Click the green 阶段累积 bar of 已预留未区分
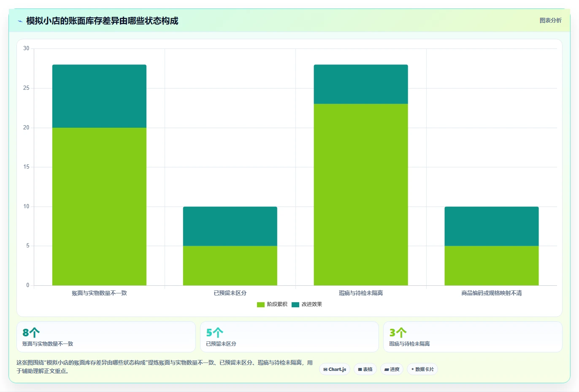Viewport: 579px width, 392px height. click(x=230, y=266)
